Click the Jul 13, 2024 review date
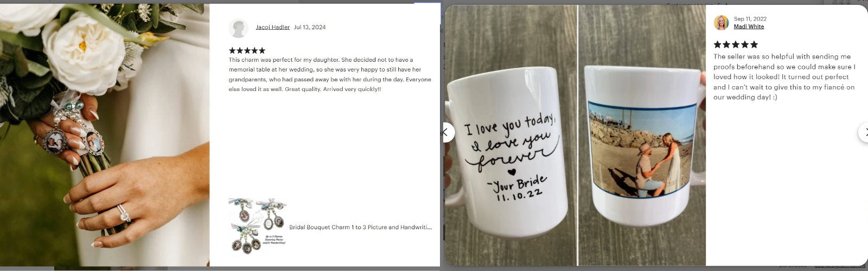 tap(310, 27)
